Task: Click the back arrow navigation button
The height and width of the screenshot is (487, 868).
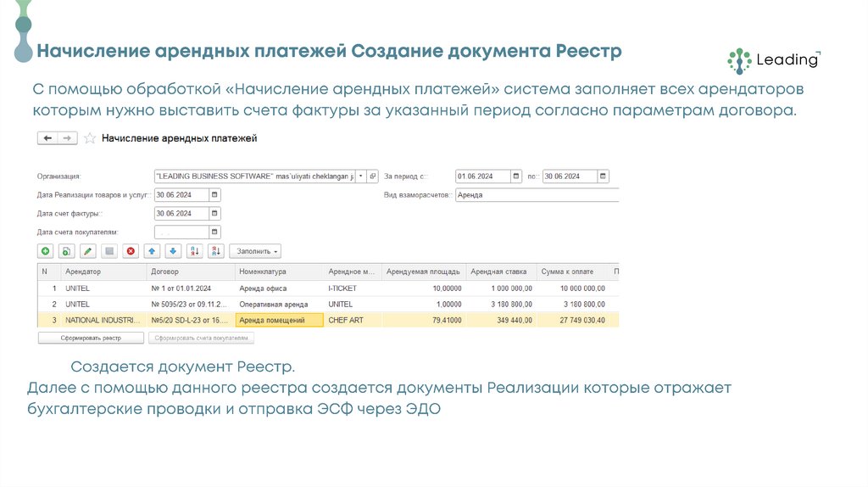Action: (x=47, y=138)
